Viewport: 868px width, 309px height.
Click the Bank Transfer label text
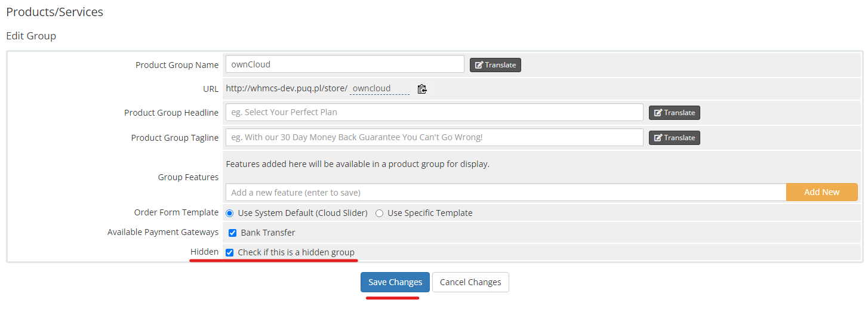pos(268,233)
